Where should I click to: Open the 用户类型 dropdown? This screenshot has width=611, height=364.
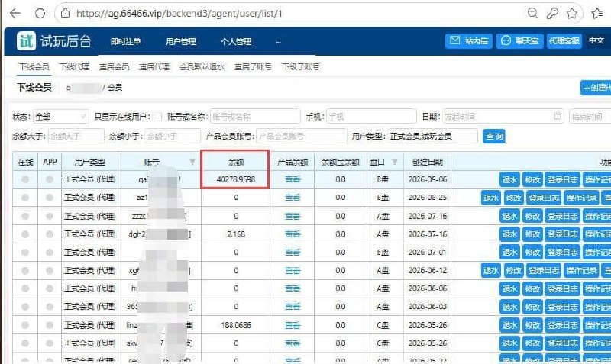point(432,137)
